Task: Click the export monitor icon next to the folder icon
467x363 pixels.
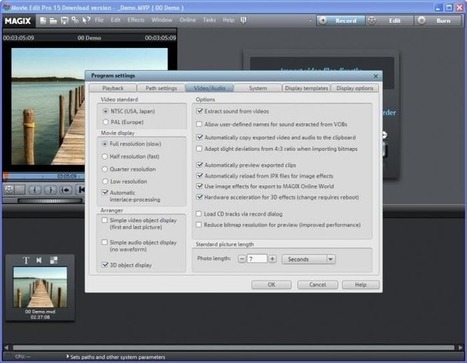Action: (64, 20)
